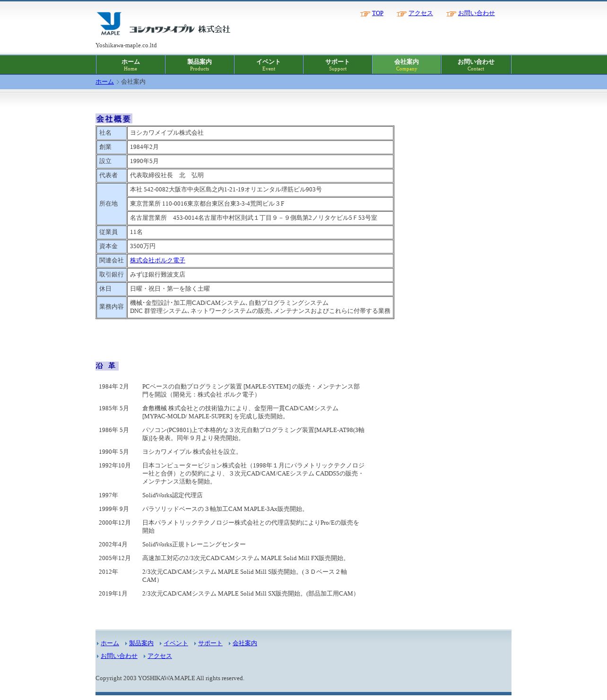Open the 株式会社ボルク電子 related company link

(x=157, y=260)
